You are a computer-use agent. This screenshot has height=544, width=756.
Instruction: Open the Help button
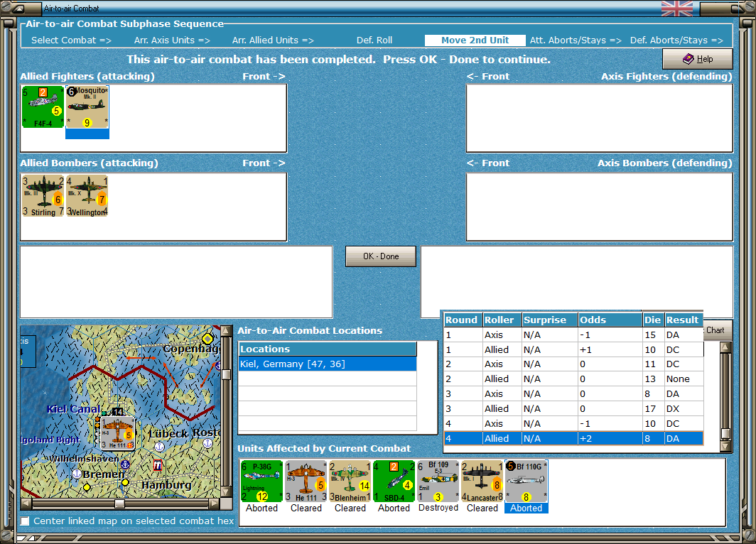click(x=698, y=59)
